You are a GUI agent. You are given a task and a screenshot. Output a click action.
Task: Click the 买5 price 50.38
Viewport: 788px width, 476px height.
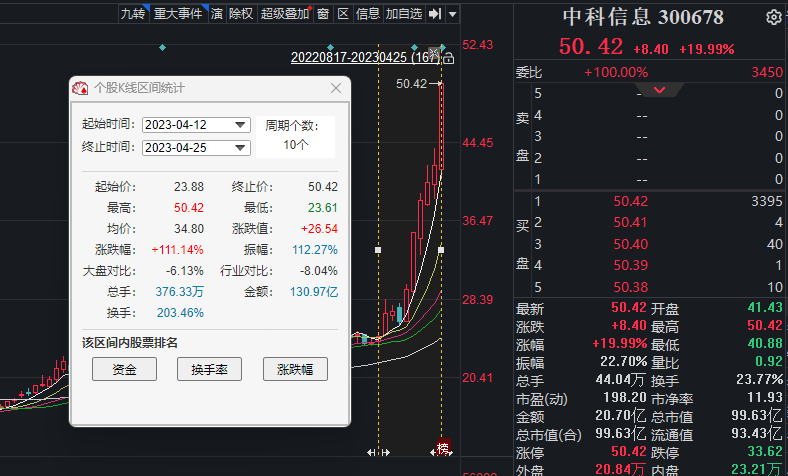click(x=630, y=287)
